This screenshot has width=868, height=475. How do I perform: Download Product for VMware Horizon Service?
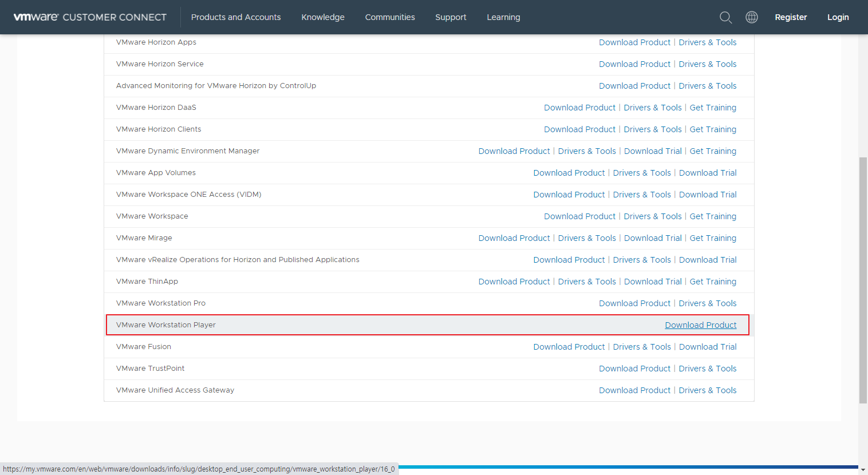click(634, 64)
